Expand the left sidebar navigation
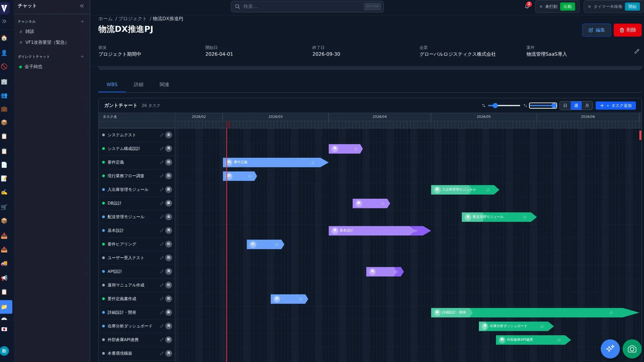Viewport: 644px width, 362px height. point(4,21)
